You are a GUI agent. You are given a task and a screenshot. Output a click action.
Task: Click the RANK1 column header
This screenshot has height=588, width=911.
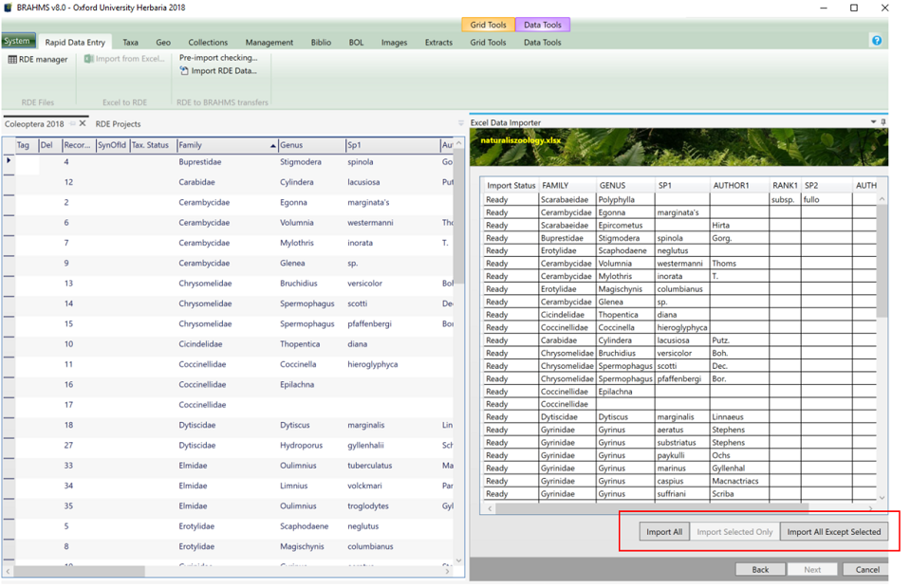tap(785, 186)
